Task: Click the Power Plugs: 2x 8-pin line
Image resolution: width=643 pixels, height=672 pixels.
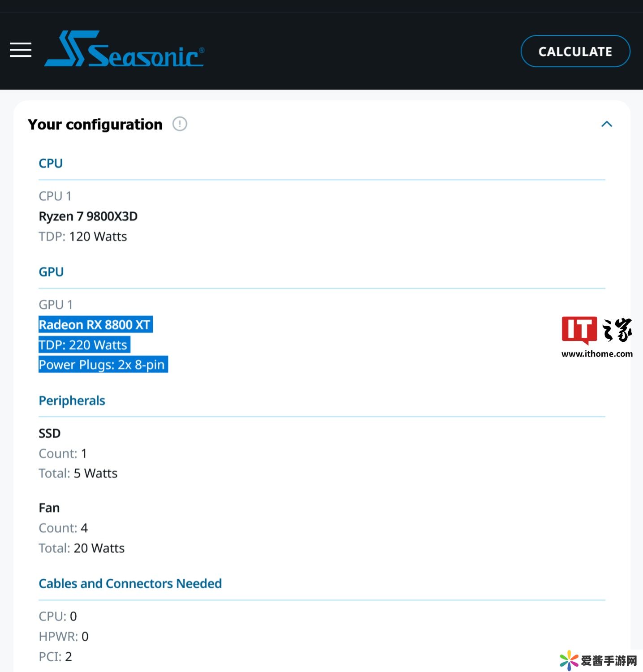Action: click(103, 365)
